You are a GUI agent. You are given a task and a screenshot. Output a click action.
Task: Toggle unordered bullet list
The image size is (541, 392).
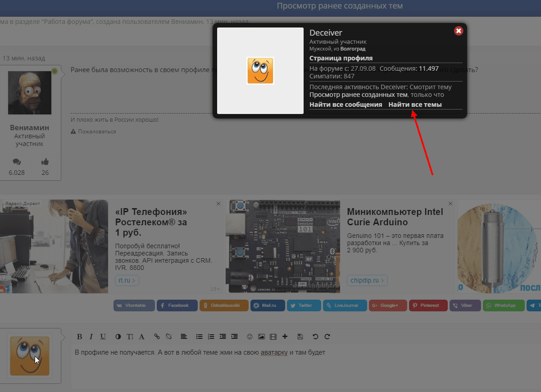pyautogui.click(x=199, y=337)
